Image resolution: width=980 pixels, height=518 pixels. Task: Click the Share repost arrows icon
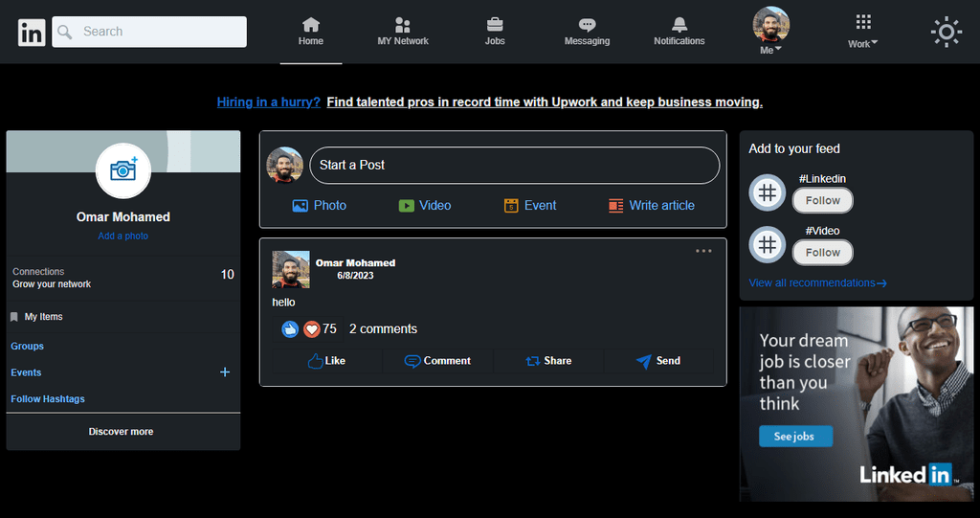click(x=532, y=361)
